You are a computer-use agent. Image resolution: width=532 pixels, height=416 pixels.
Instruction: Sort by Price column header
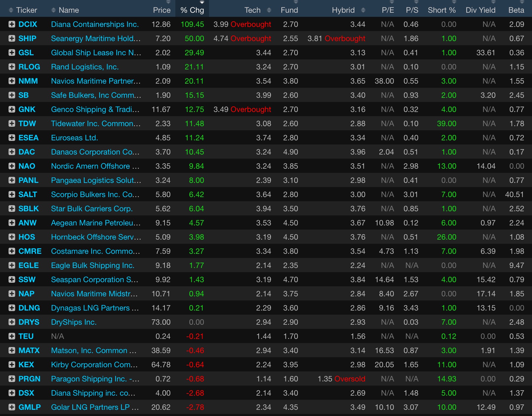(x=162, y=10)
